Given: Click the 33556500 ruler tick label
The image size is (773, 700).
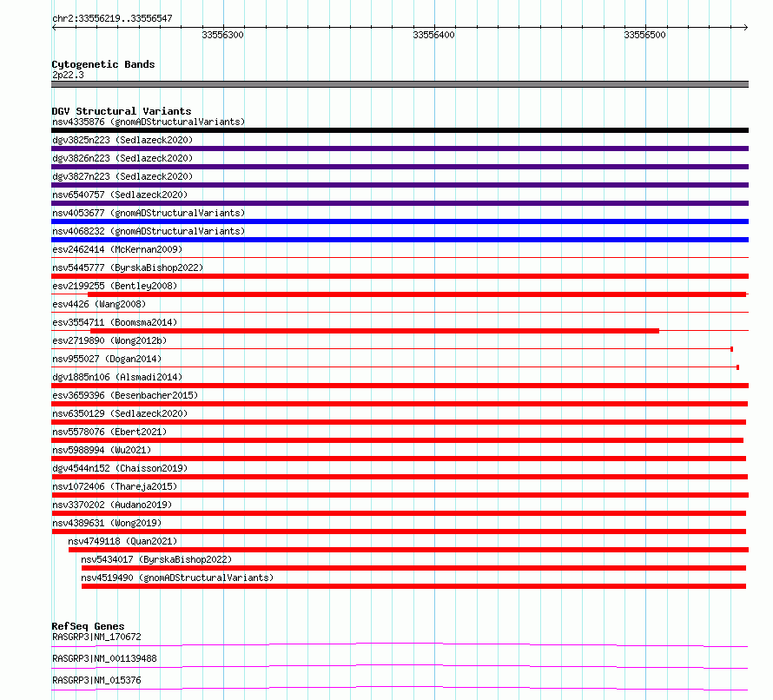Looking at the screenshot, I should (644, 35).
